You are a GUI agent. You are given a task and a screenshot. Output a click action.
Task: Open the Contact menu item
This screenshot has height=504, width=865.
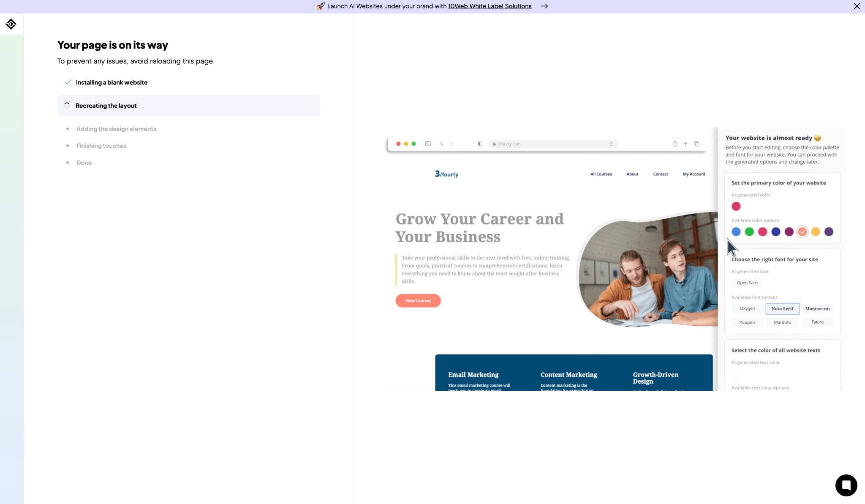coord(661,174)
